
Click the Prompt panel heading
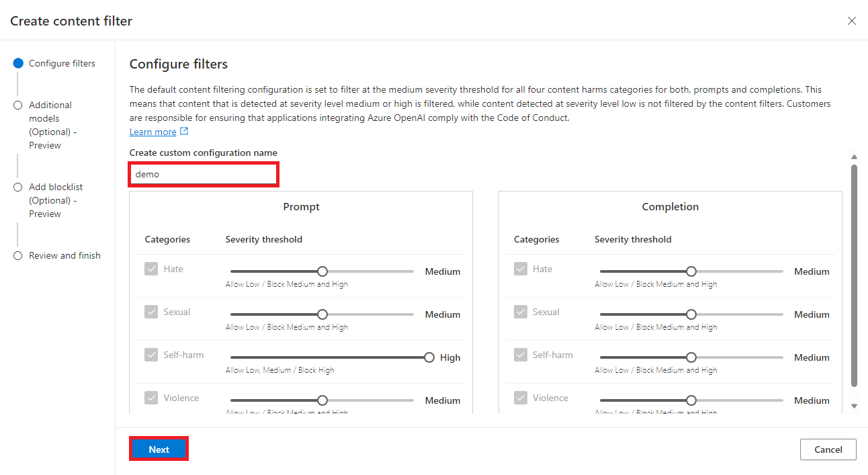[301, 207]
